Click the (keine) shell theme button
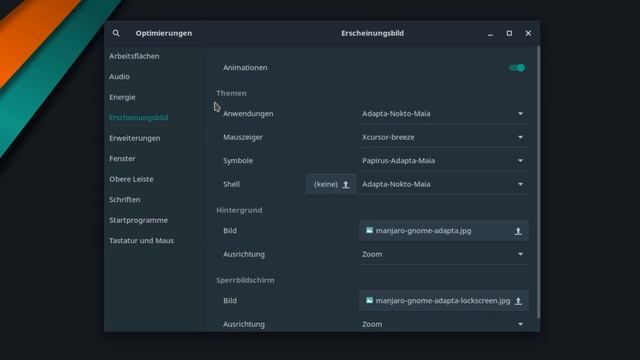Image resolution: width=640 pixels, height=360 pixels. pyautogui.click(x=331, y=184)
